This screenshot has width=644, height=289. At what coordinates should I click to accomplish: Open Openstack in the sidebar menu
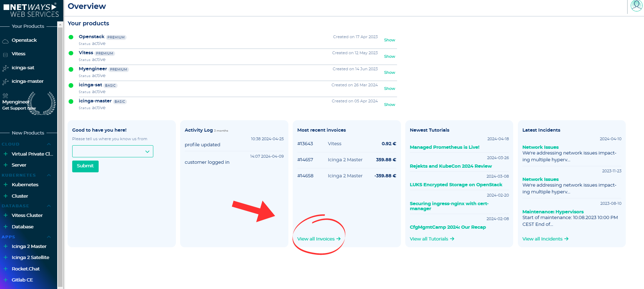click(24, 40)
